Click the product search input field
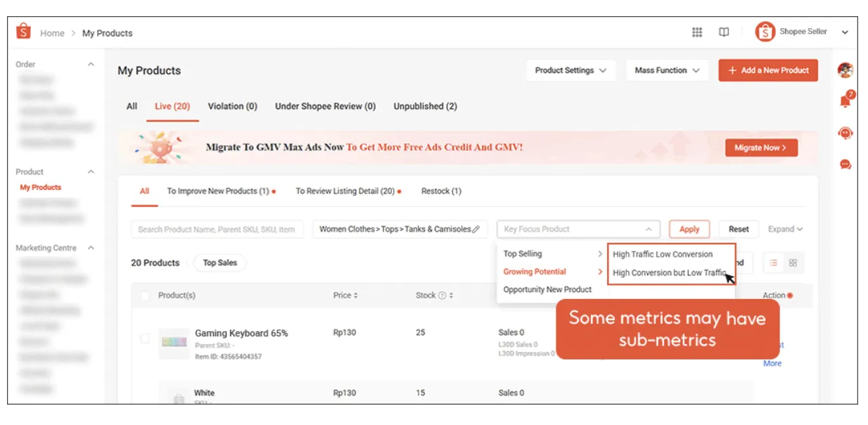 [x=217, y=229]
